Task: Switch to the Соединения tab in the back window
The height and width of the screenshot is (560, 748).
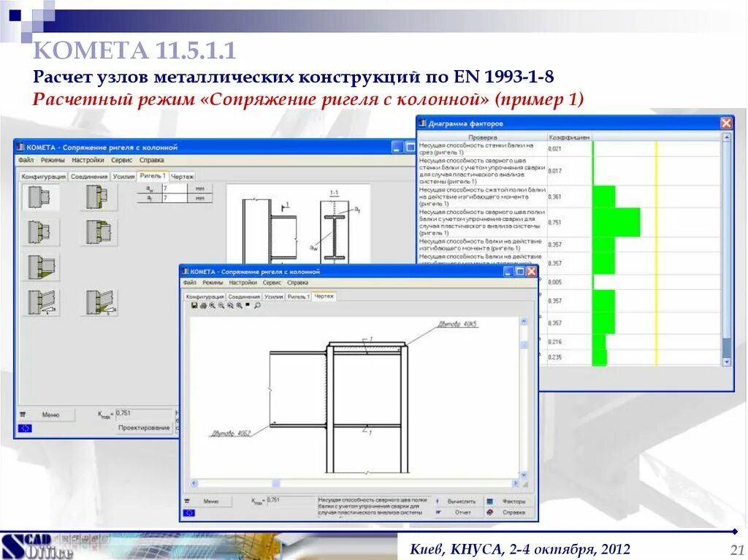Action: [89, 177]
